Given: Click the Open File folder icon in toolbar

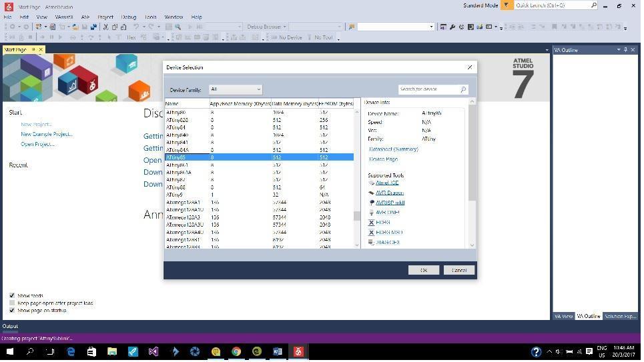Looking at the screenshot, I should pos(75,27).
